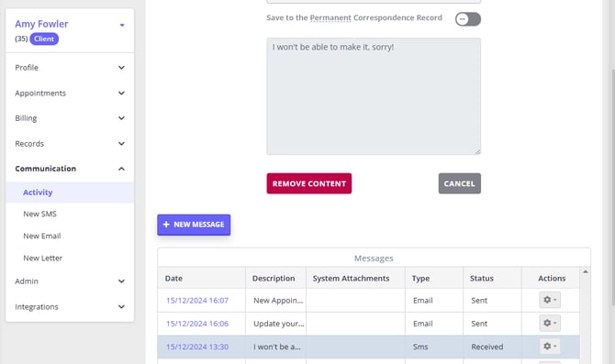Click the text area resize grip
The height and width of the screenshot is (364, 615).
[477, 151]
